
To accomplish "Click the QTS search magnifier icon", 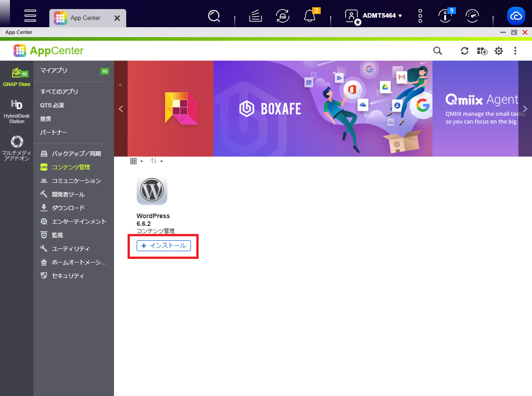I will tap(214, 15).
